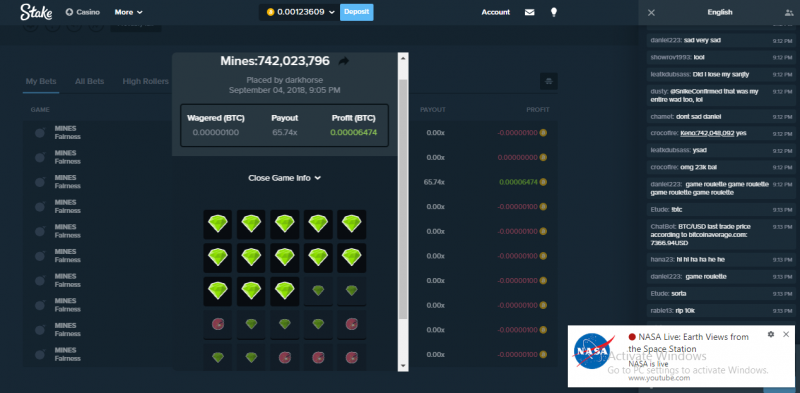Open NASA notification settings gear
800x393 pixels.
pyautogui.click(x=771, y=334)
